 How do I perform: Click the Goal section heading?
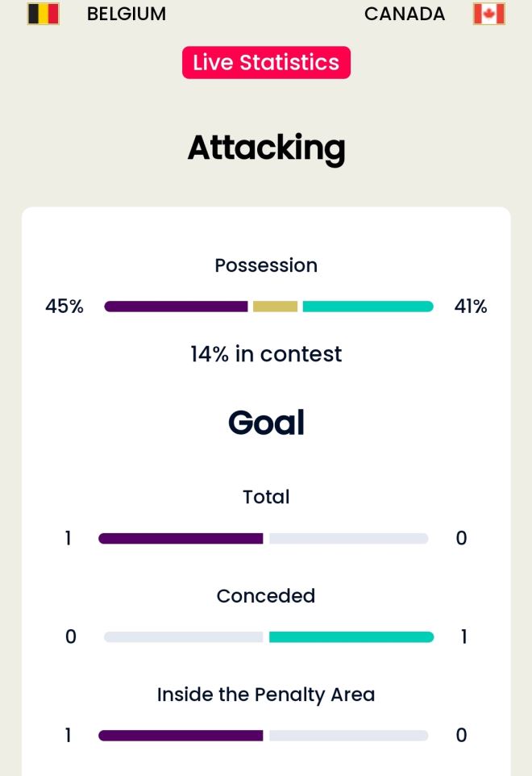[x=266, y=423]
